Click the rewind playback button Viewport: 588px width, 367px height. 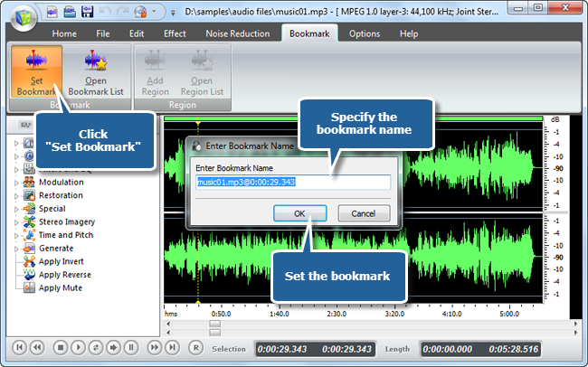37,347
